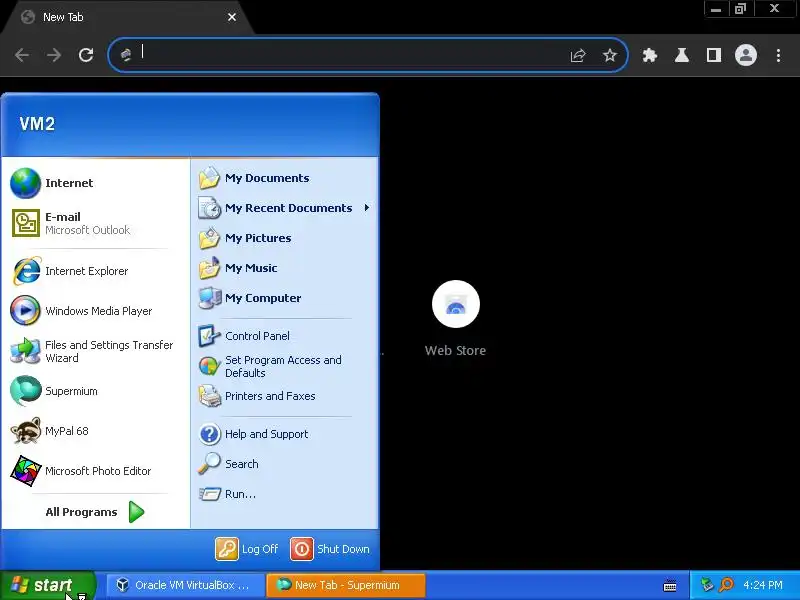
Task: Click the network tray icon
Action: pos(707,585)
